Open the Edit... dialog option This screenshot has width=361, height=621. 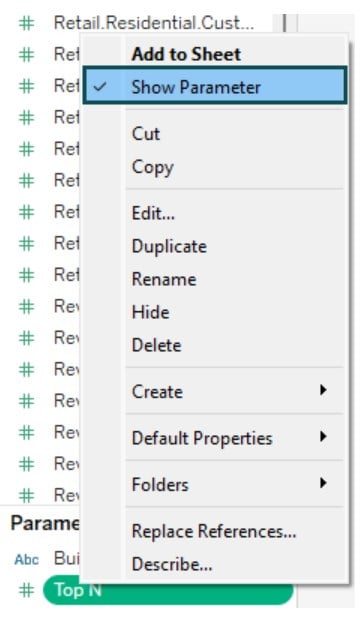pyautogui.click(x=153, y=213)
